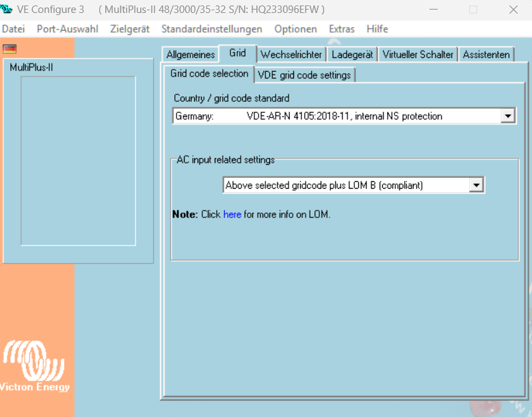Click the 'Above selected gridcode plus LOM B' combo box
The width and height of the screenshot is (532, 417).
[354, 185]
